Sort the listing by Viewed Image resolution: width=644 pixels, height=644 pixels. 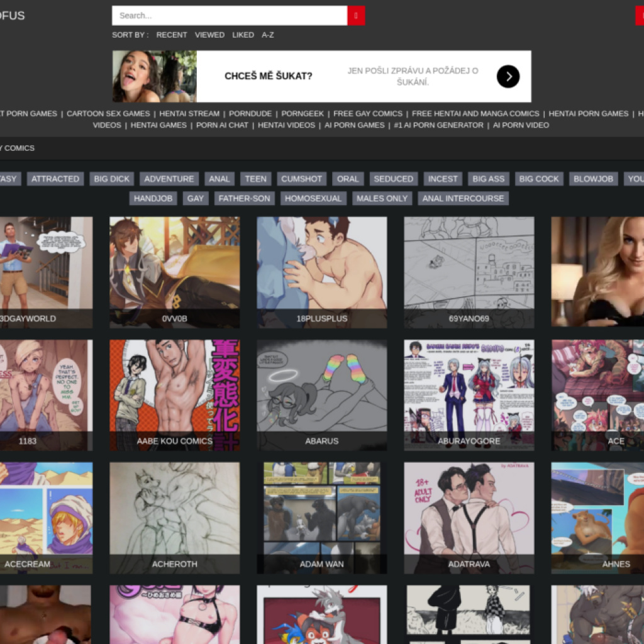click(209, 35)
